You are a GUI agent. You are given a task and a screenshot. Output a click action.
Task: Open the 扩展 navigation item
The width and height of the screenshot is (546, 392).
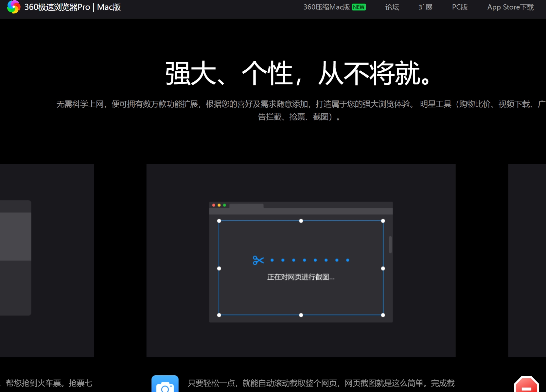tap(425, 7)
